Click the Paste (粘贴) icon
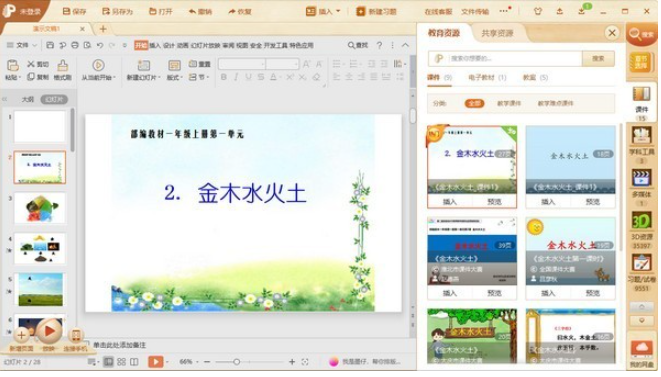 tap(12, 65)
